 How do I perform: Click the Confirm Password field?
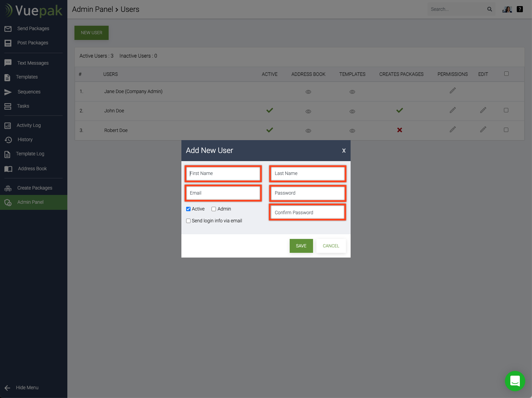point(307,213)
